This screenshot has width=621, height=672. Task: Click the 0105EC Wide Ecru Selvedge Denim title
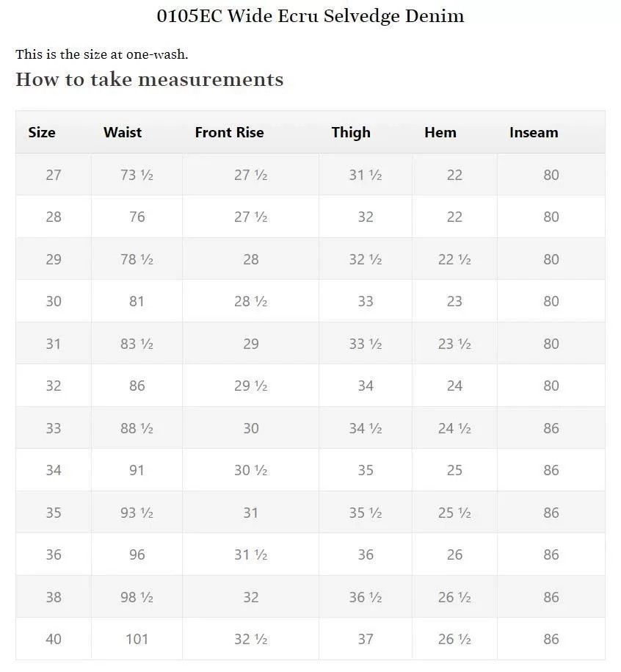pyautogui.click(x=310, y=16)
